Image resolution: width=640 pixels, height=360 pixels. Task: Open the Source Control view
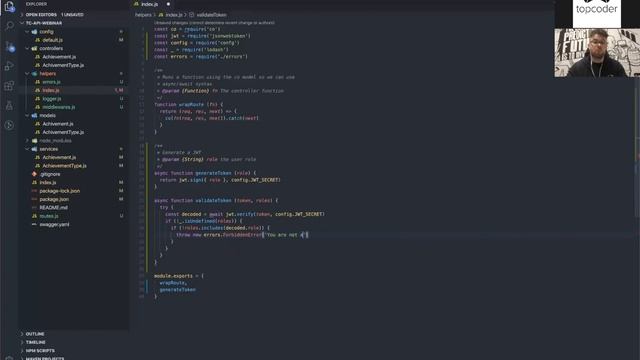coord(10,47)
